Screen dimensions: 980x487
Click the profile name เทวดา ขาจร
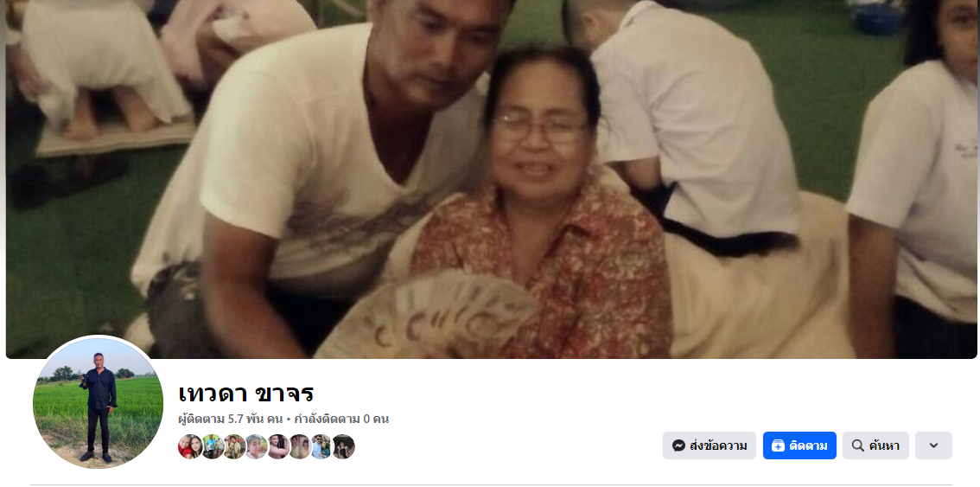[x=245, y=394]
